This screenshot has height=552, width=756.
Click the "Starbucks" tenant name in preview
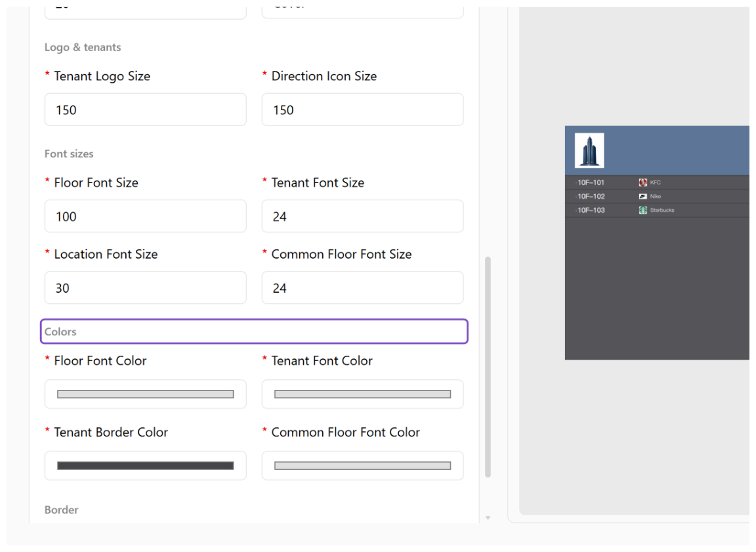click(x=662, y=210)
